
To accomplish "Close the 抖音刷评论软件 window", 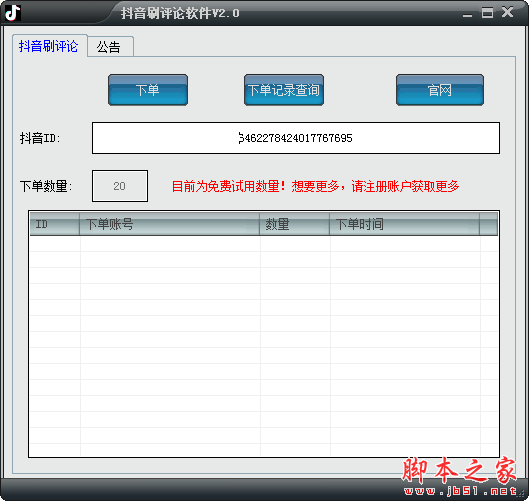I will [507, 12].
